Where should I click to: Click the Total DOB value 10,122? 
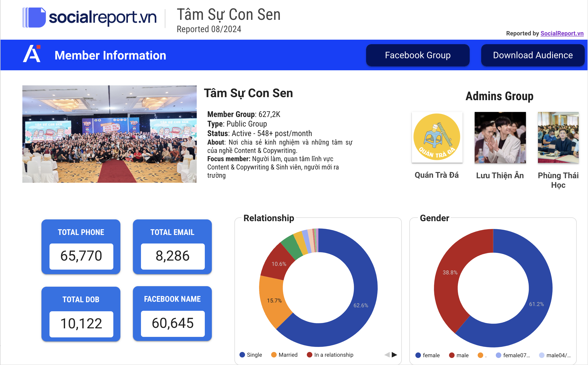[x=81, y=324]
